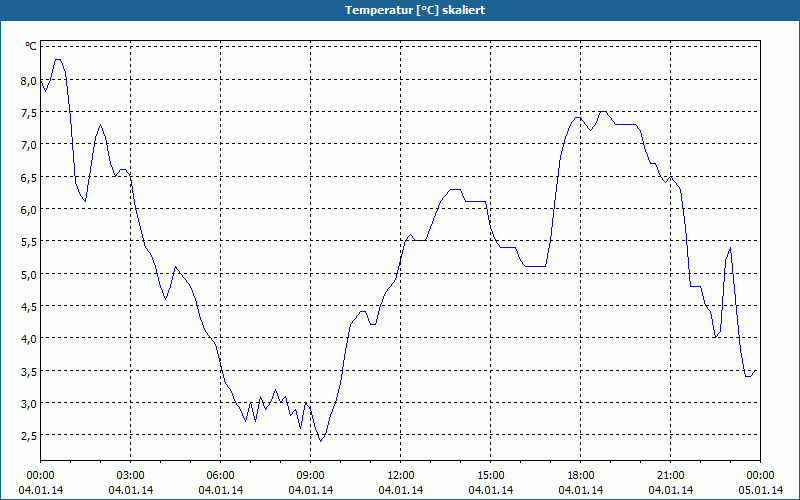Click the 21:00 time label

coord(670,476)
